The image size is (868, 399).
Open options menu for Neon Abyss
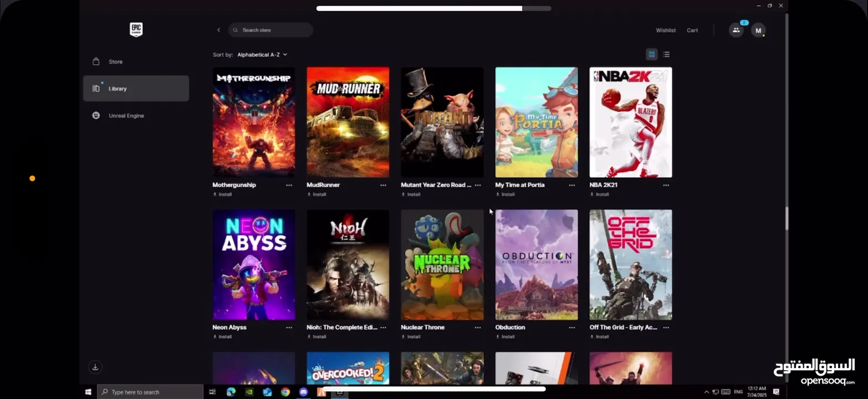point(289,328)
